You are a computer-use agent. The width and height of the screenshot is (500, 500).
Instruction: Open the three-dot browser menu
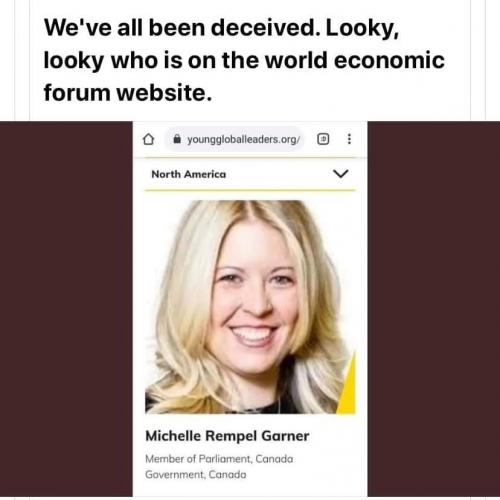349,139
